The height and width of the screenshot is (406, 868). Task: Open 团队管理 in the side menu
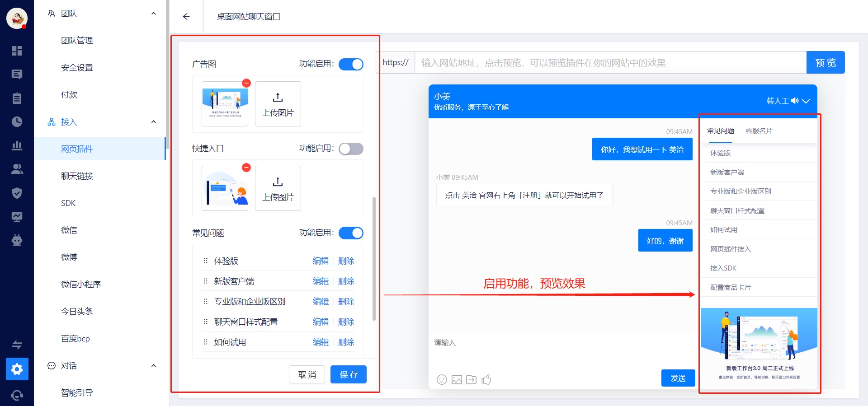[77, 41]
